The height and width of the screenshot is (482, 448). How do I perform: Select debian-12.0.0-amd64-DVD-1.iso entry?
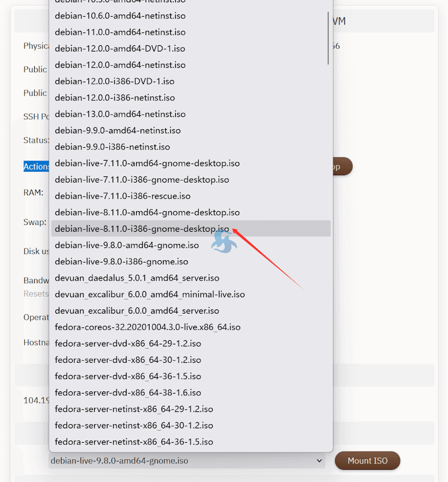pos(119,48)
